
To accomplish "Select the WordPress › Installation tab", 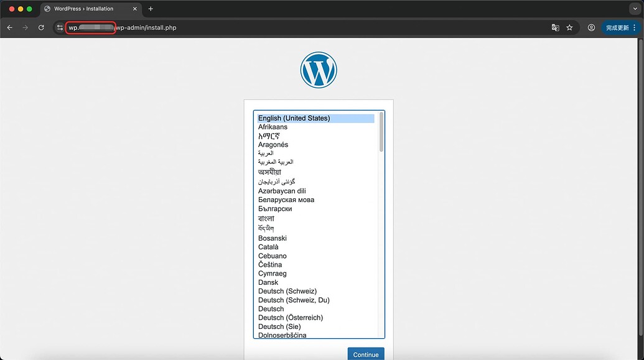I will click(x=90, y=9).
